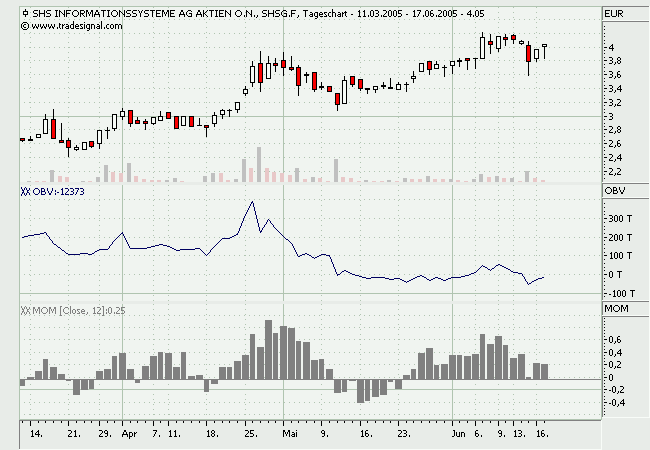Click the Apr date label on time axis
This screenshot has height=450, width=650.
click(x=129, y=434)
